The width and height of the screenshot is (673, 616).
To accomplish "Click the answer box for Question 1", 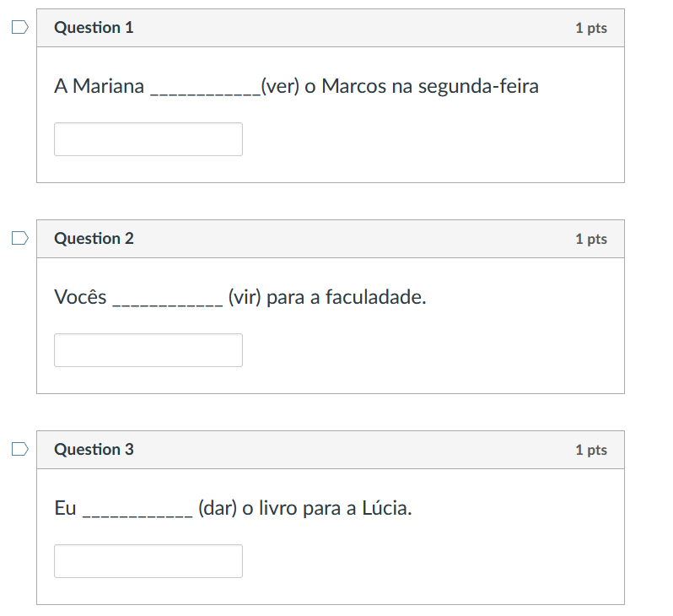I will click(x=148, y=139).
